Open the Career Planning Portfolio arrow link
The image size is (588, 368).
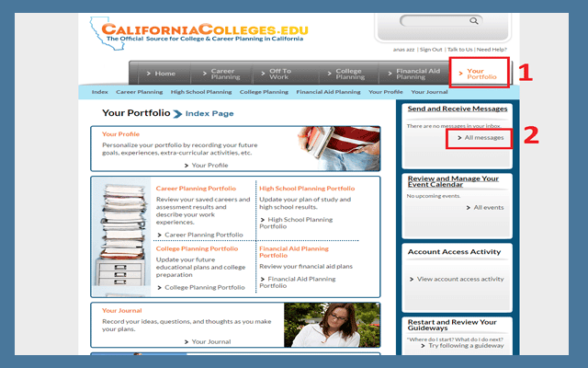(x=200, y=235)
